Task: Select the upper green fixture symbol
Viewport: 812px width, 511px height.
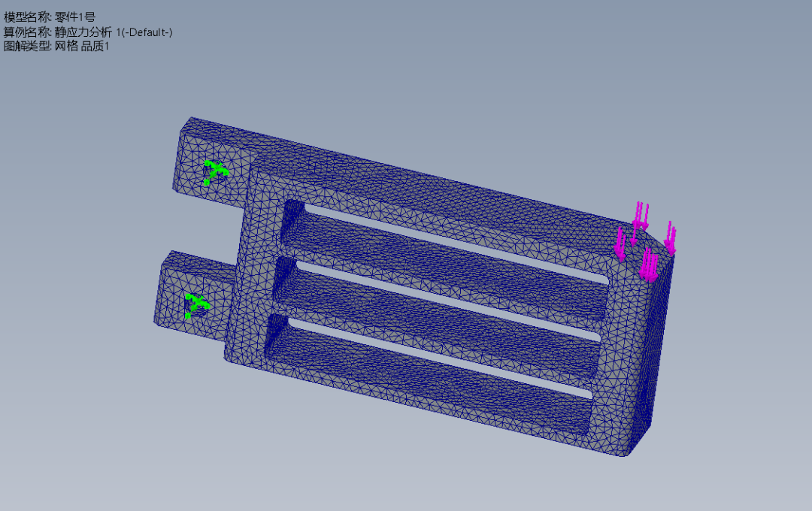Action: click(x=215, y=171)
